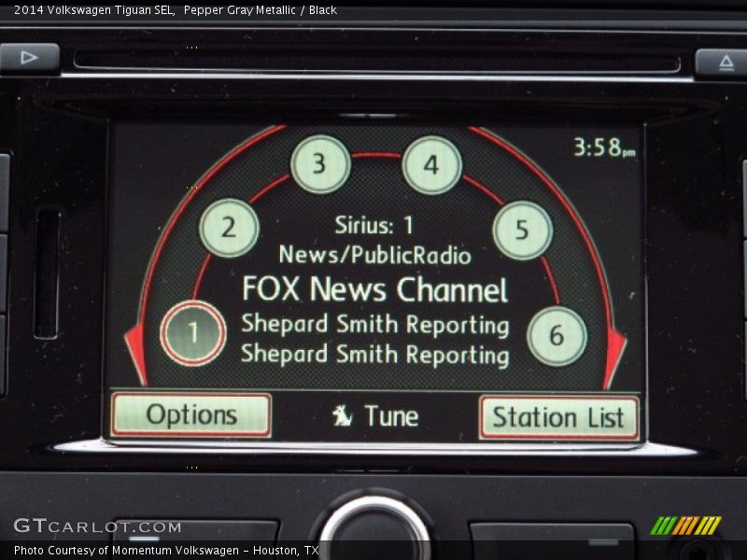The image size is (747, 560).
Task: Select radio preset 1
Action: 193,333
